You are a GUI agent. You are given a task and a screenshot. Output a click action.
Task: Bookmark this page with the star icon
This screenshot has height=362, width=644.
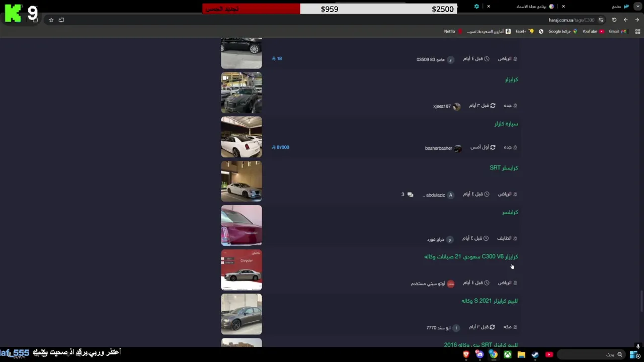[x=51, y=20]
